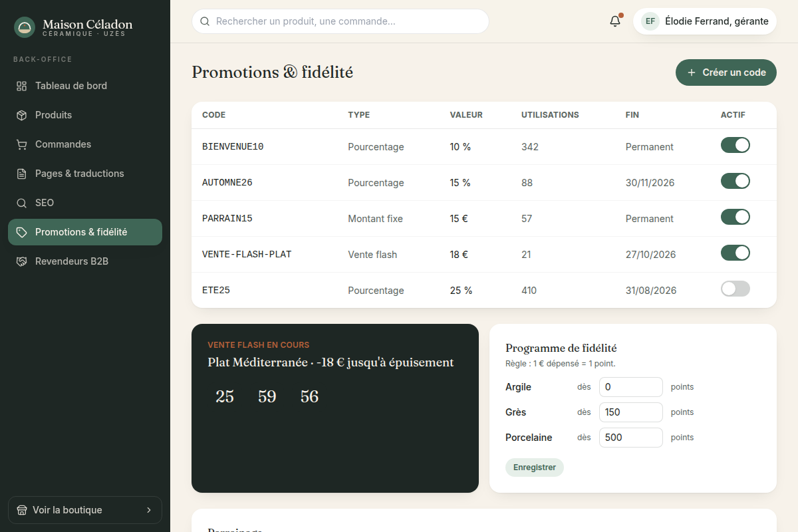
Task: Open the Produits section
Action: point(85,115)
